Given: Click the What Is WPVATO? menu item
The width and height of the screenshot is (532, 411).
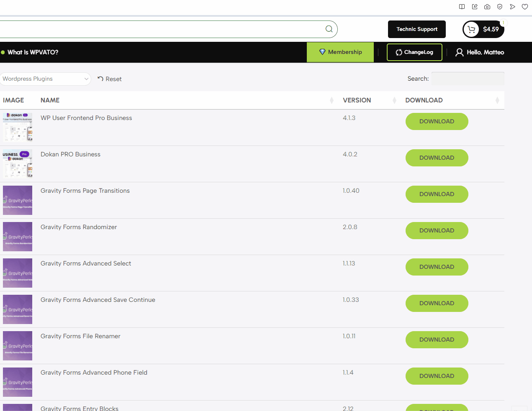Looking at the screenshot, I should (x=33, y=52).
